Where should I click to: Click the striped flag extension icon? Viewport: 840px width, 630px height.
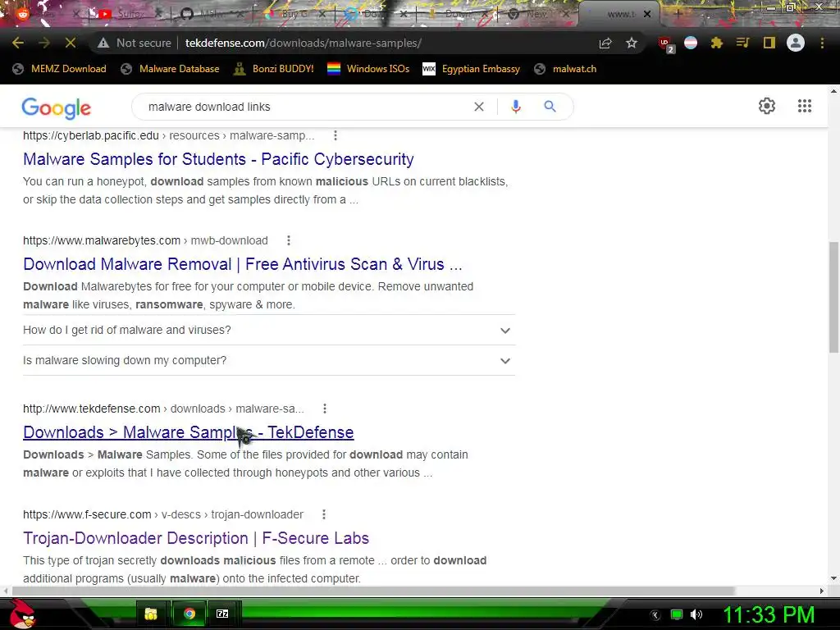(691, 43)
